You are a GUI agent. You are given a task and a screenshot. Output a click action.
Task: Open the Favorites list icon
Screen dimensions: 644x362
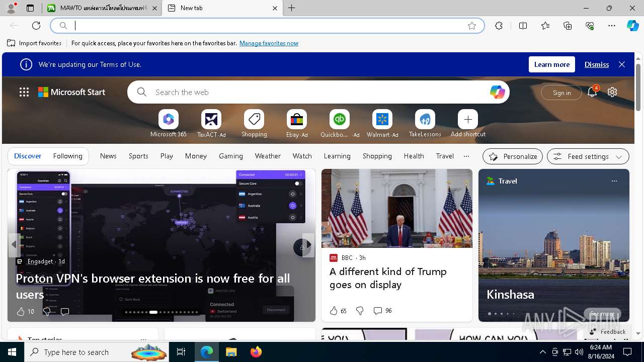point(545,26)
